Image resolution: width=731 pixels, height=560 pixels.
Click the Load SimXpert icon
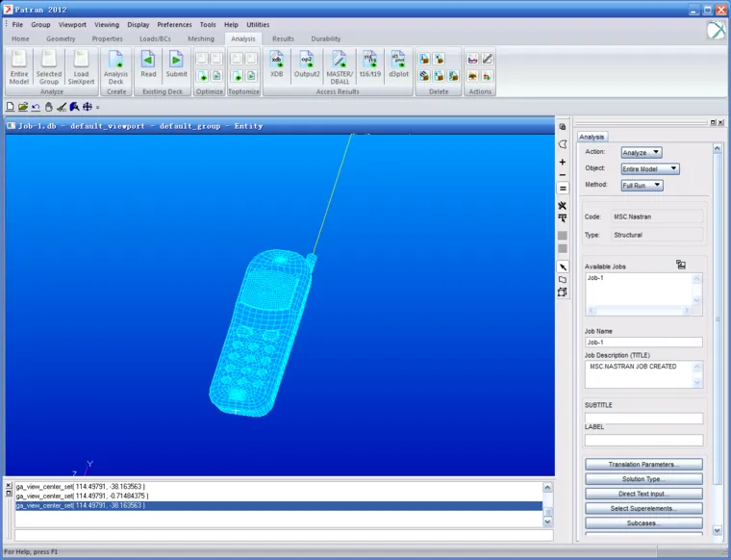pyautogui.click(x=81, y=67)
